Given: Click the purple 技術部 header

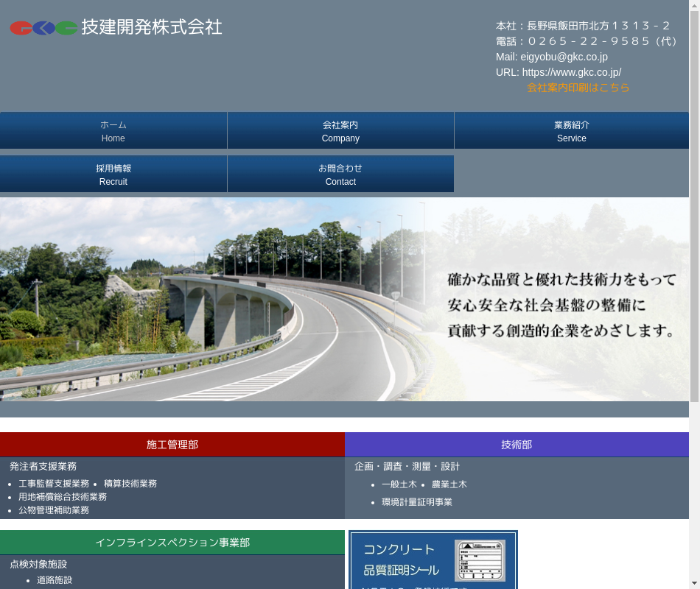Looking at the screenshot, I should pos(517,445).
